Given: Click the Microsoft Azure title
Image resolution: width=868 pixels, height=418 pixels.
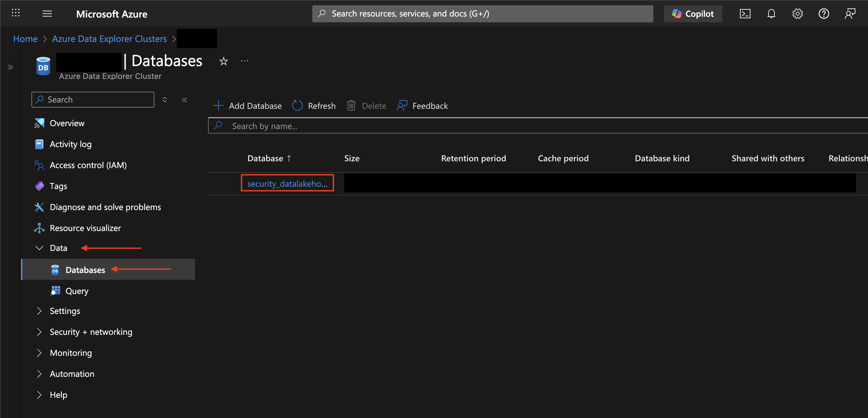Looking at the screenshot, I should click(112, 14).
